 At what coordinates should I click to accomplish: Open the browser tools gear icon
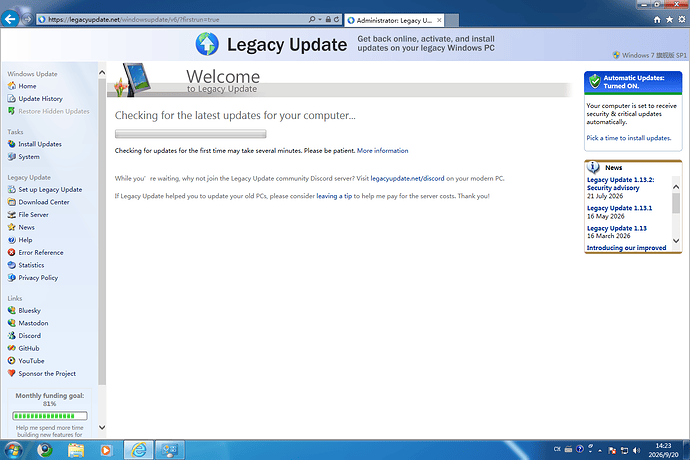(x=682, y=19)
